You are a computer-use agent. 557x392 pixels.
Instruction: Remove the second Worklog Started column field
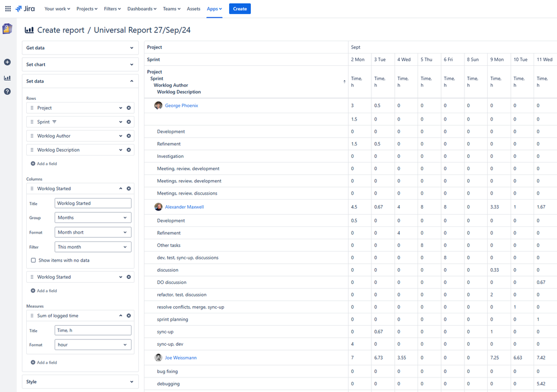pos(129,277)
